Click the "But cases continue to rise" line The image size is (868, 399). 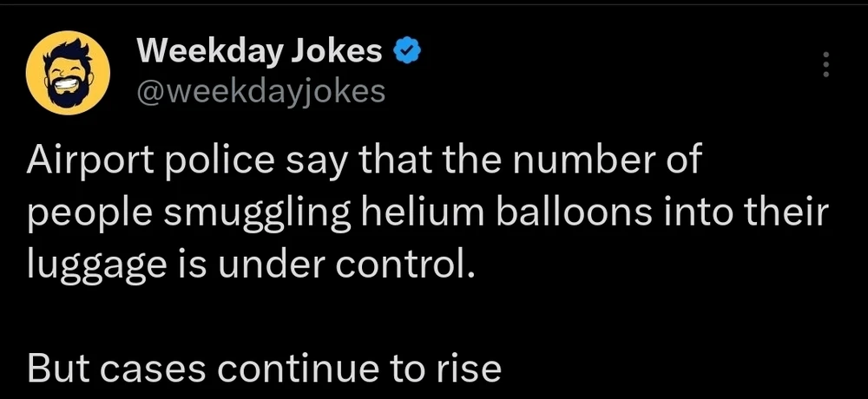point(264,370)
